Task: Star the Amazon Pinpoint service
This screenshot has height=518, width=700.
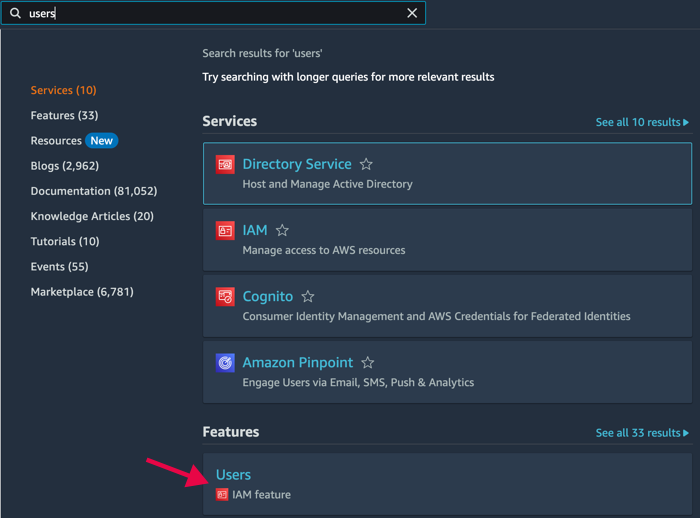Action: click(368, 363)
